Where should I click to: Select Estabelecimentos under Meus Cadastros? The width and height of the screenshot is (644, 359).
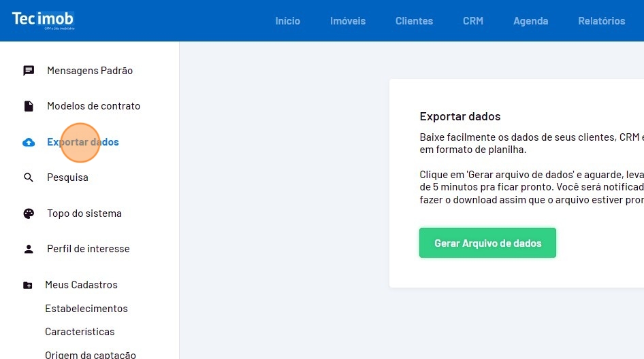click(86, 309)
